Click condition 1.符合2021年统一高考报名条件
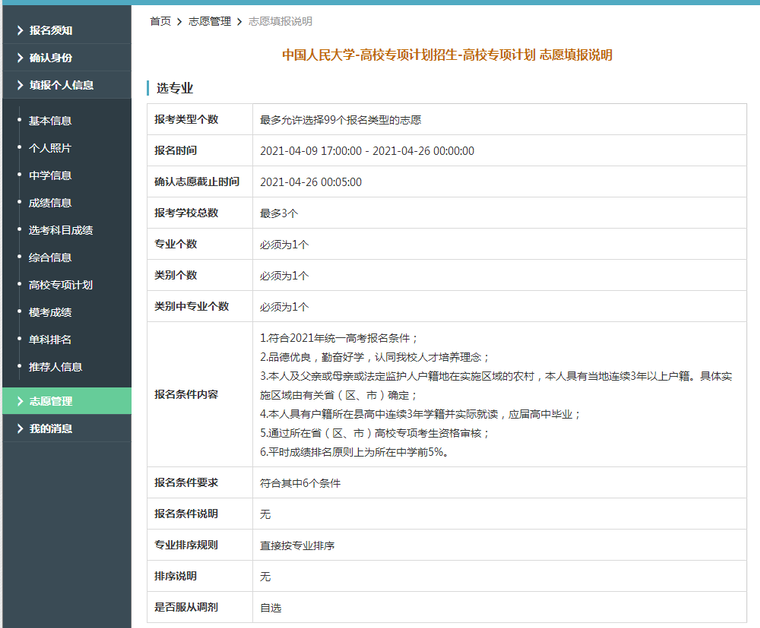Image resolution: width=760 pixels, height=628 pixels. click(x=339, y=338)
